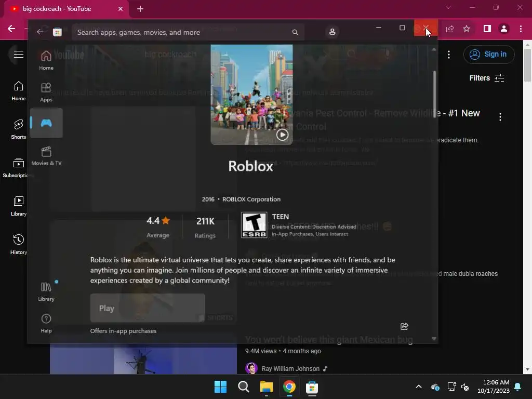Click YouTube Sign in button

(x=489, y=54)
